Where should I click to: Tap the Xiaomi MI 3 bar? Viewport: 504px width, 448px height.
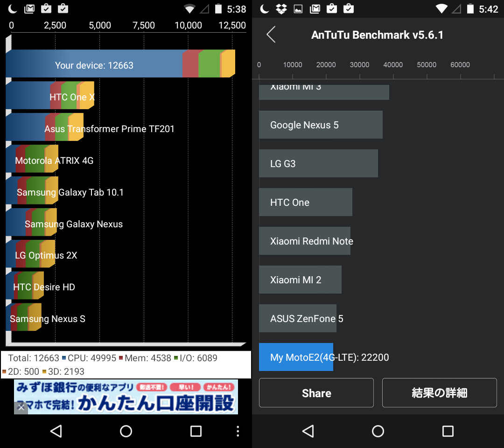pos(324,92)
